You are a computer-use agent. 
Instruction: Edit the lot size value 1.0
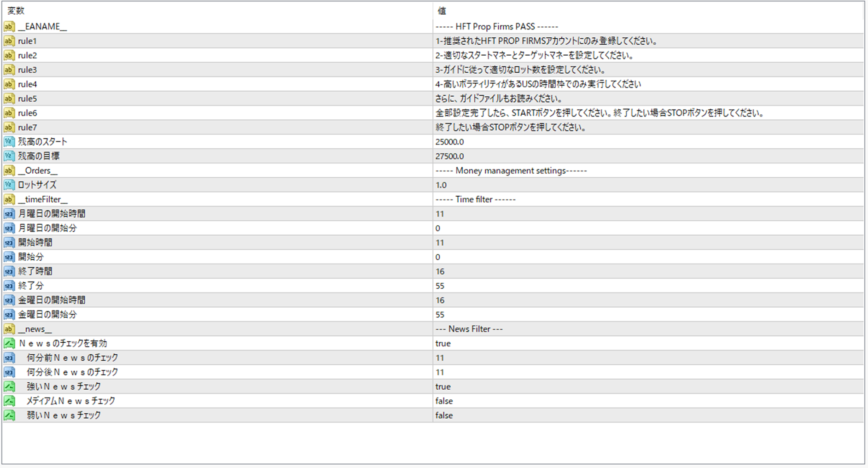coord(441,185)
